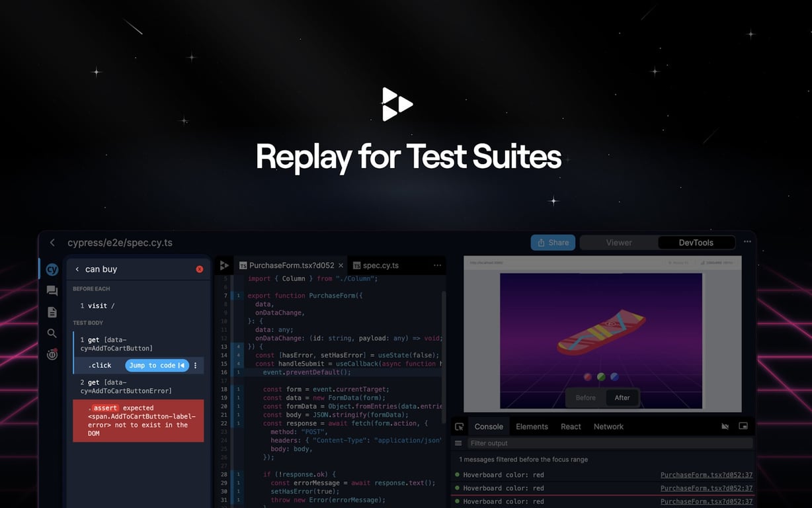Select the Search icon in the sidebar
Screen dimensions: 812x508
(52, 333)
